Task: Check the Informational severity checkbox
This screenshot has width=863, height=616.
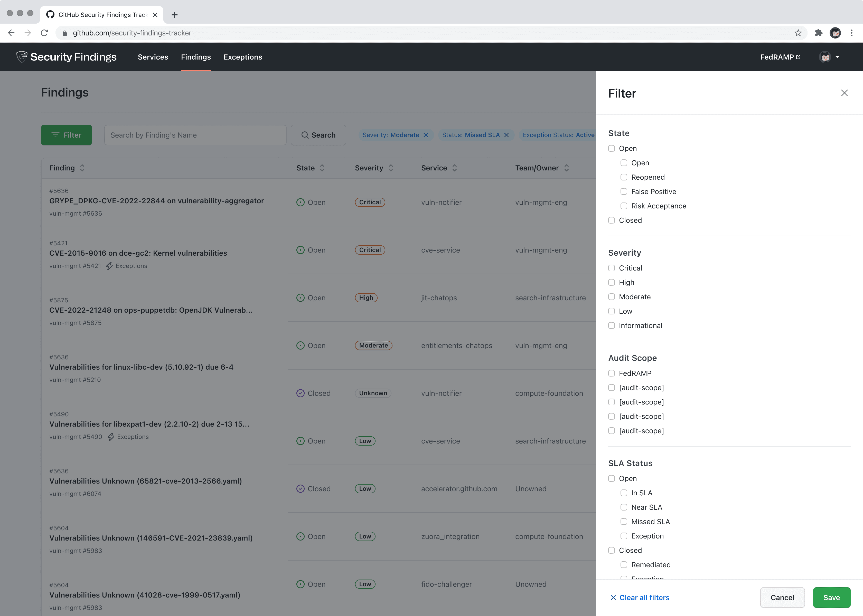Action: 611,326
